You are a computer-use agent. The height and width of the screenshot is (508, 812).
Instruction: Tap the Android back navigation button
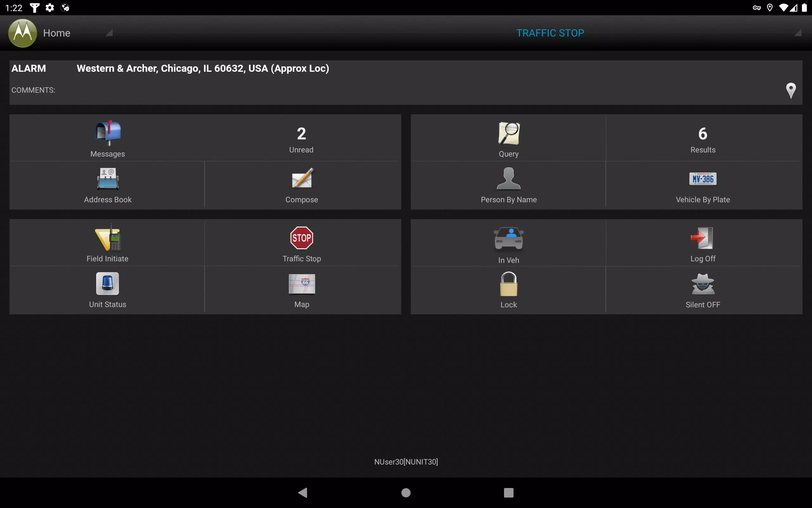[303, 492]
